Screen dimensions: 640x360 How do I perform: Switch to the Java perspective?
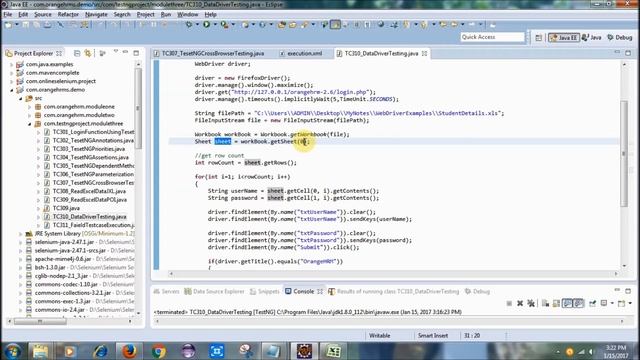click(592, 38)
